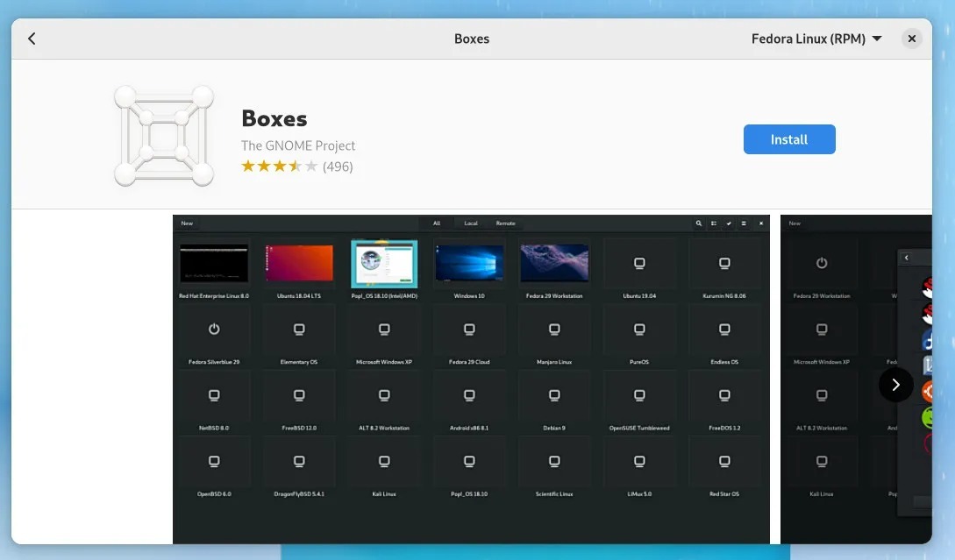
Task: Click the Windows 10 thumbnail in the screenshot
Action: point(469,263)
